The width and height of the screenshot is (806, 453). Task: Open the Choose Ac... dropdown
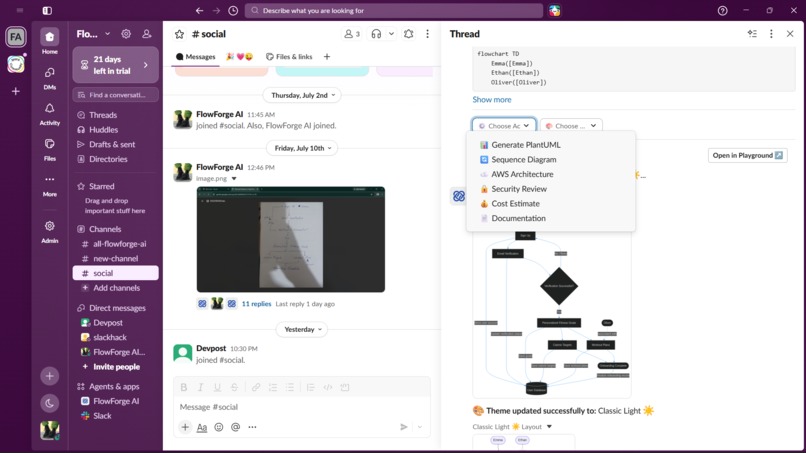(504, 125)
